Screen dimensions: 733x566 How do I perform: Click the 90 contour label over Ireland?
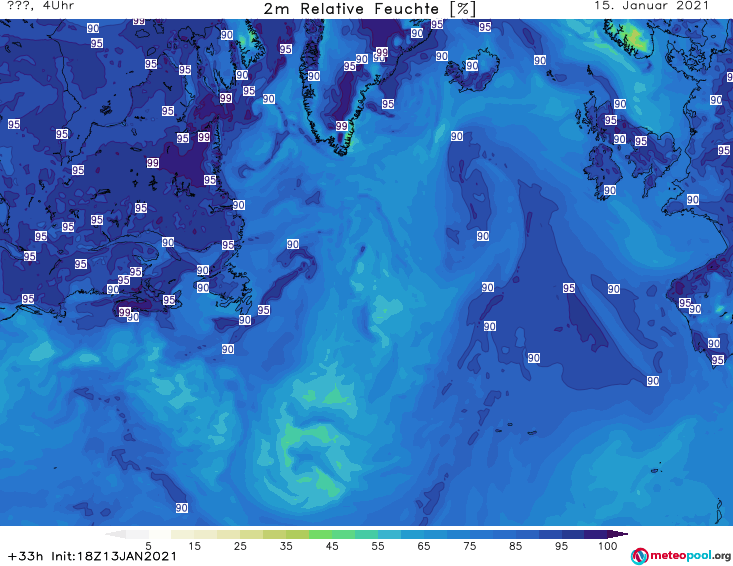coord(610,190)
